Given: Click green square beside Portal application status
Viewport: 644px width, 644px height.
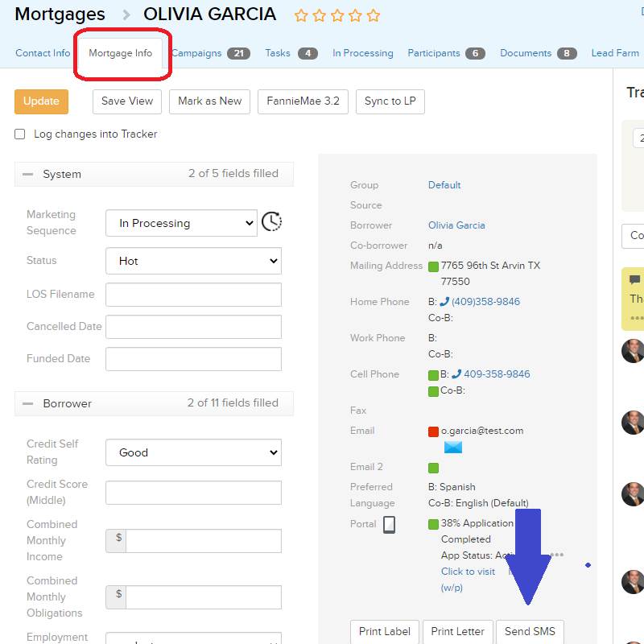Looking at the screenshot, I should 433,524.
